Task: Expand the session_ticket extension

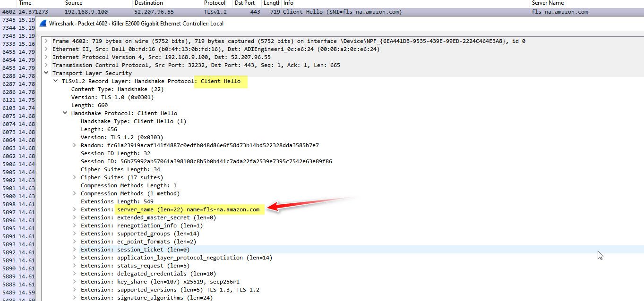Action: pos(74,250)
